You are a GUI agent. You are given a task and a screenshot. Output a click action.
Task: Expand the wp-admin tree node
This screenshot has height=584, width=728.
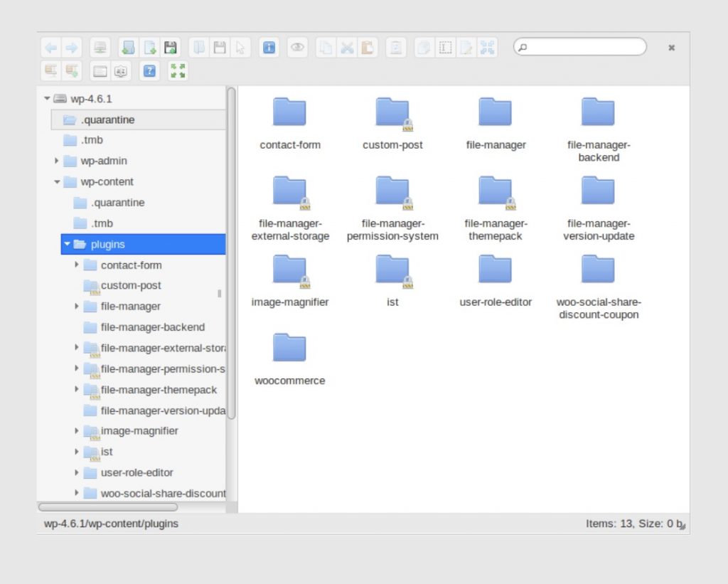coord(57,161)
